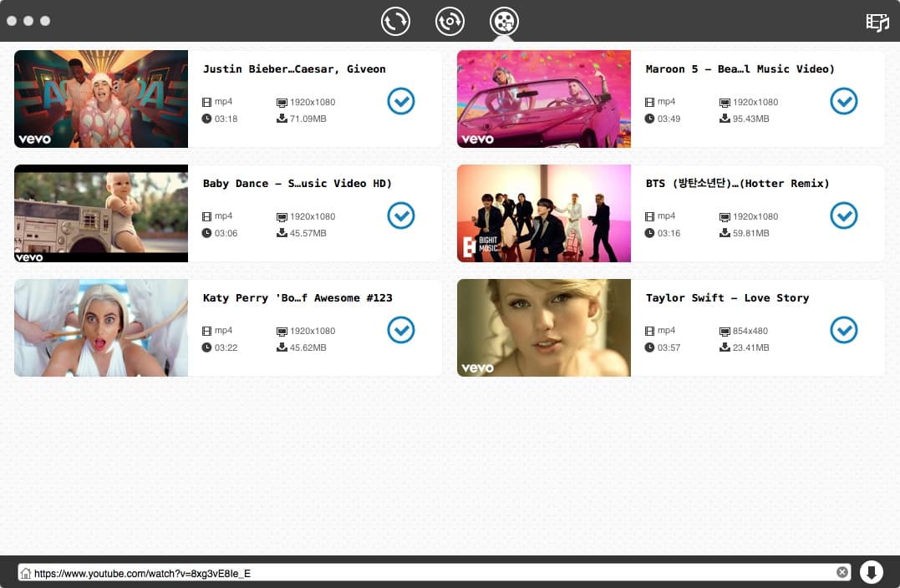Click the download size icon beside 71.09MB
Screen dimensions: 900x588
(282, 119)
